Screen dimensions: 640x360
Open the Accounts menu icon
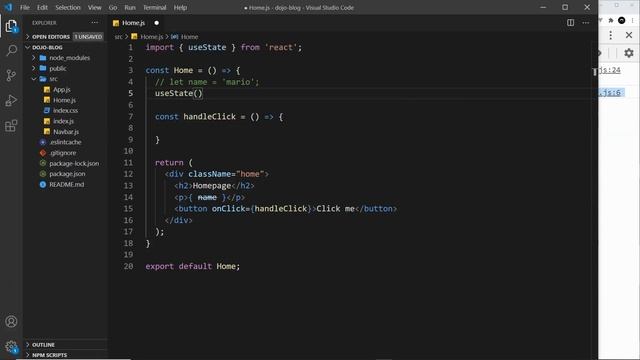11,322
